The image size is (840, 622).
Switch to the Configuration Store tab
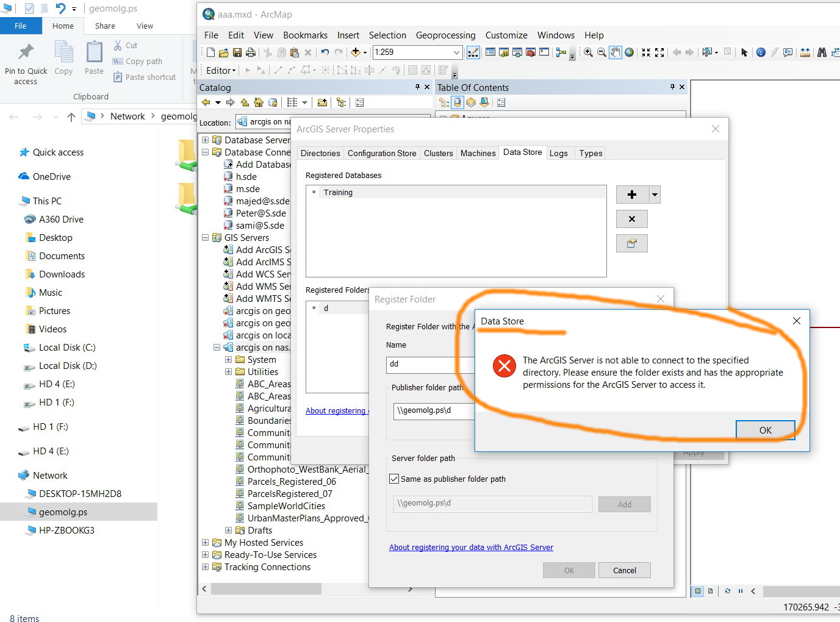(x=382, y=153)
